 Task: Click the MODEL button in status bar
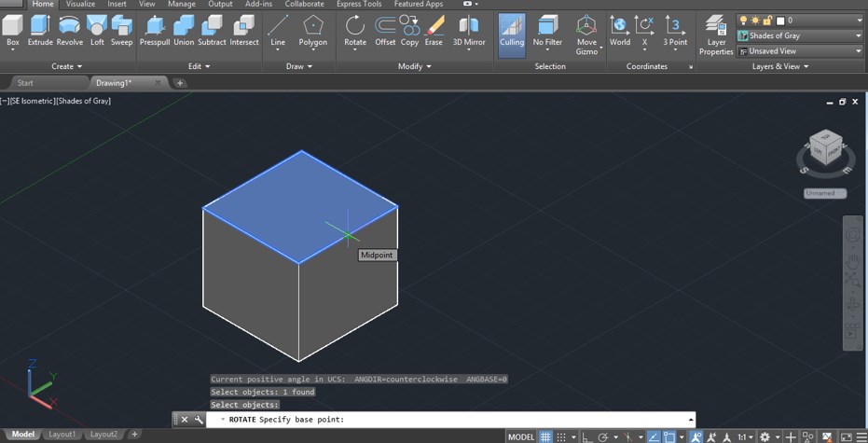[521, 436]
